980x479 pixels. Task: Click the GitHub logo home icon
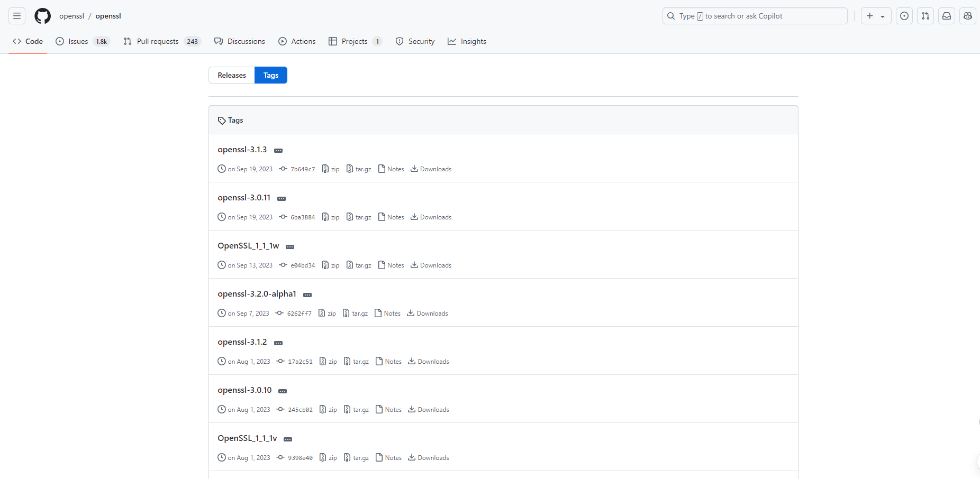click(x=42, y=16)
